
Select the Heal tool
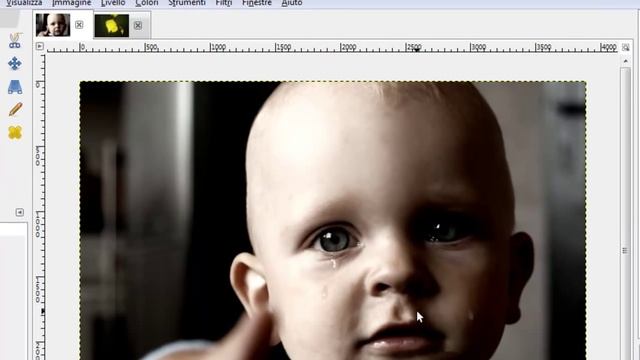click(x=15, y=133)
